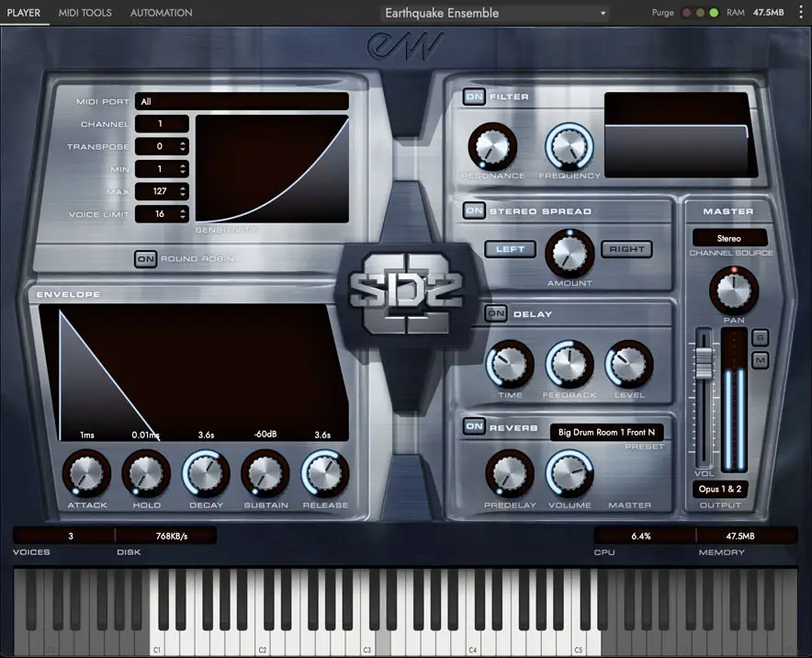The width and height of the screenshot is (812, 658).
Task: Click the delay TIME knob
Action: point(510,364)
